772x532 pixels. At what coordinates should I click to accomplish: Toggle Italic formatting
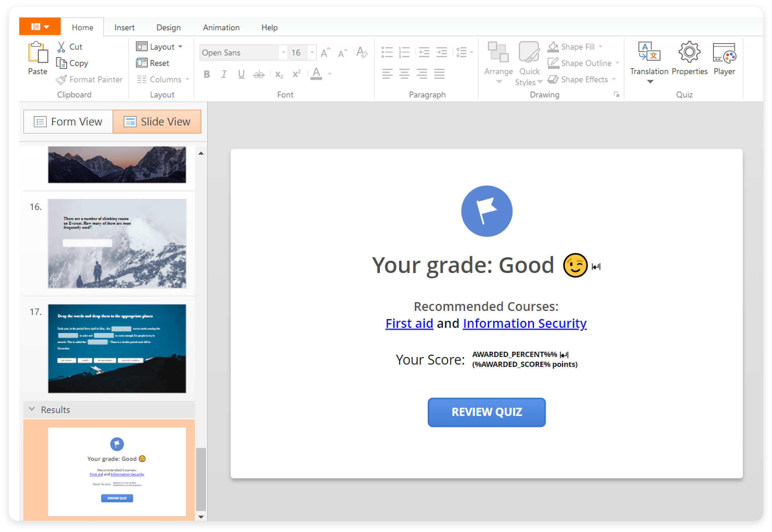click(224, 74)
